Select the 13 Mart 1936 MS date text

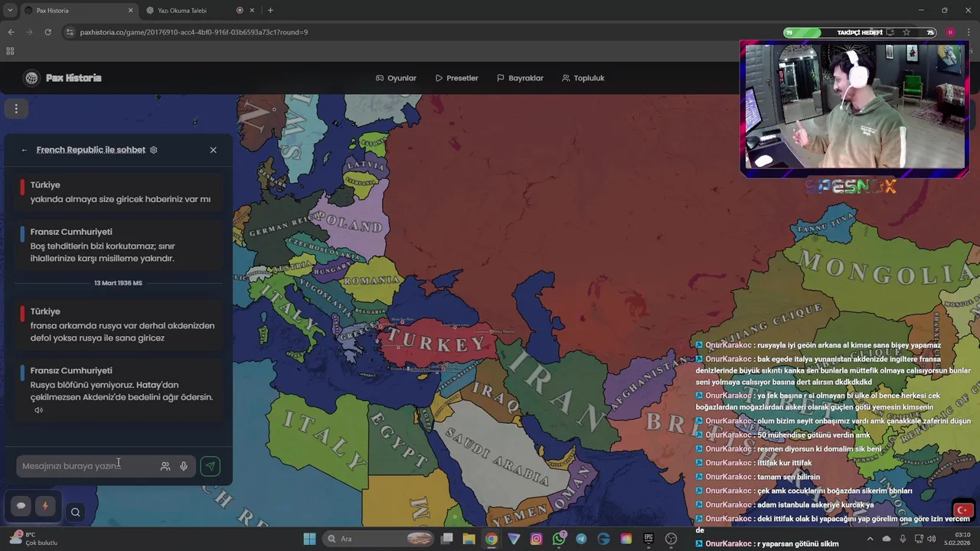[118, 283]
